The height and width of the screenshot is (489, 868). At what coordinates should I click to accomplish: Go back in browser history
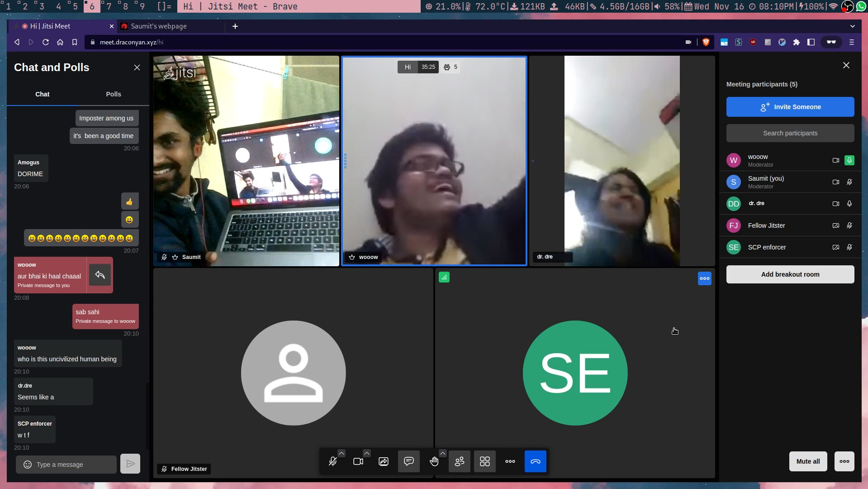pyautogui.click(x=17, y=42)
